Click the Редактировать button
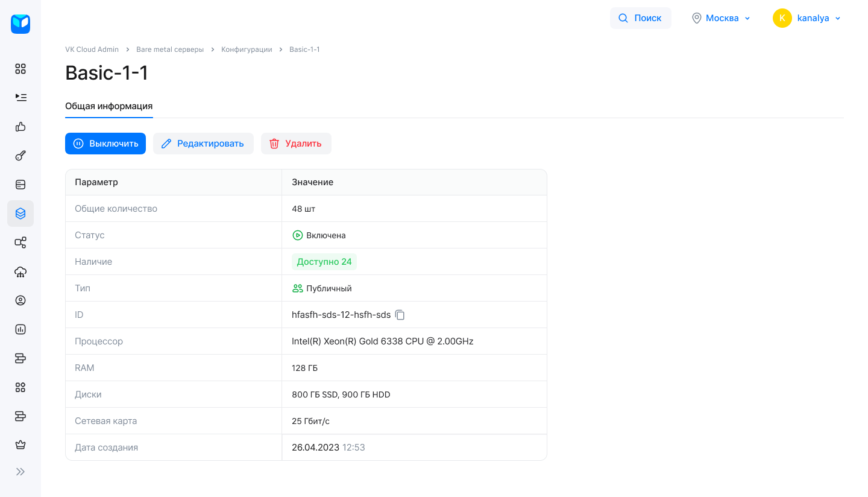868x497 pixels. (x=203, y=144)
